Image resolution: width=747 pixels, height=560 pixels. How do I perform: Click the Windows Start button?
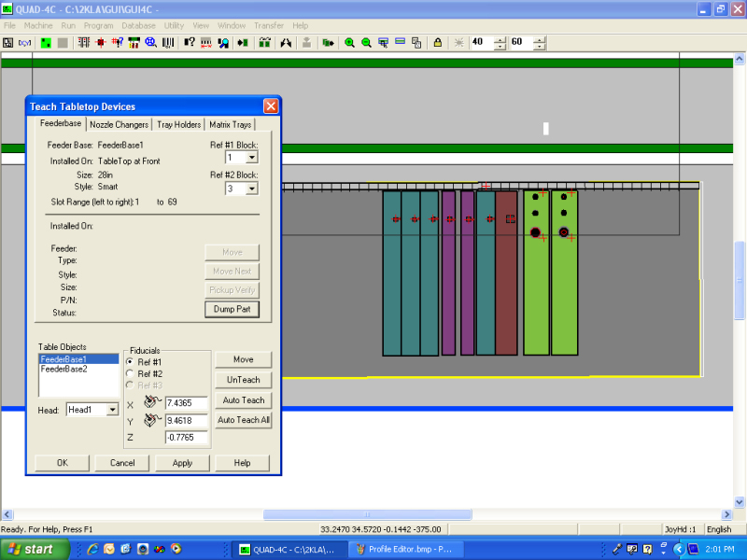pyautogui.click(x=35, y=549)
